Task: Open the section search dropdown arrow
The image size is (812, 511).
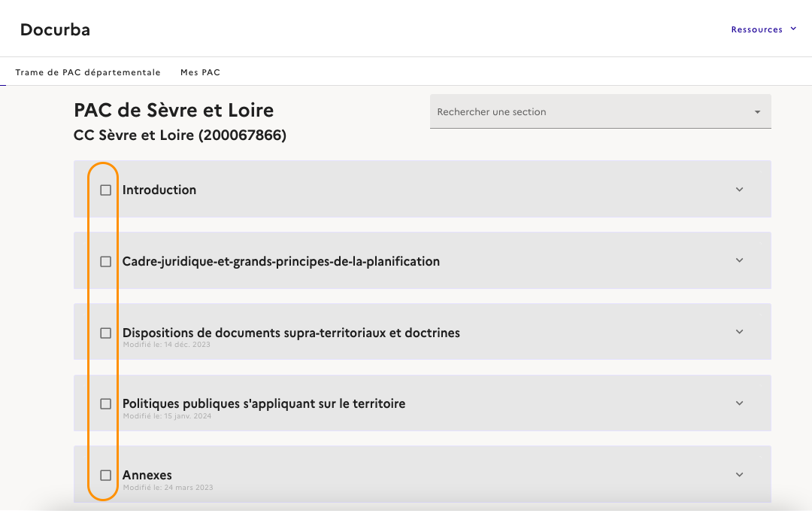Action: pos(756,112)
